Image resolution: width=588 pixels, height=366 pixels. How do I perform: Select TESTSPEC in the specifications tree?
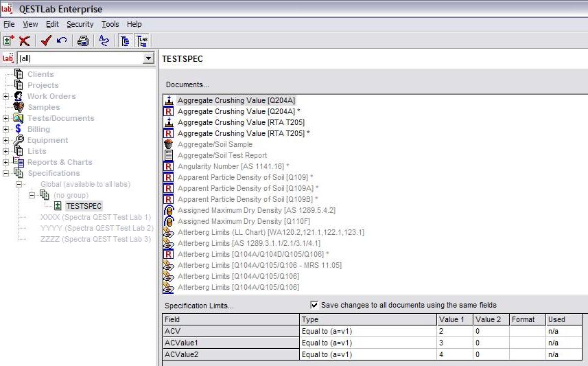point(84,206)
